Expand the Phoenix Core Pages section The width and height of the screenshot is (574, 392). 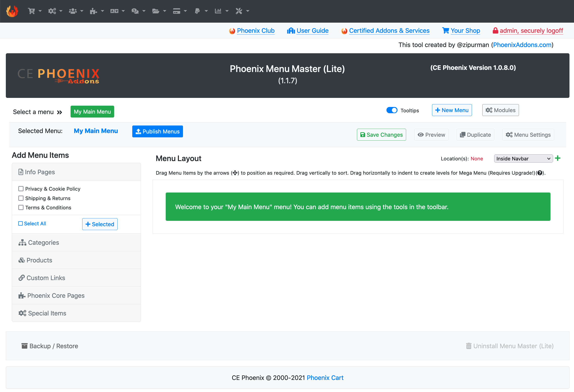76,295
